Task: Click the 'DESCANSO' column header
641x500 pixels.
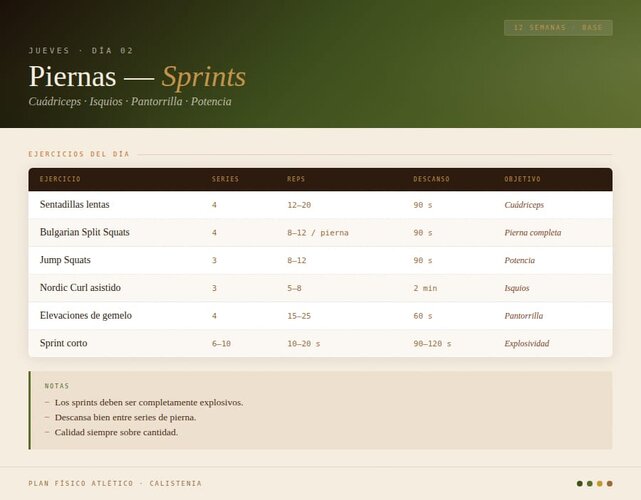Action: point(431,179)
